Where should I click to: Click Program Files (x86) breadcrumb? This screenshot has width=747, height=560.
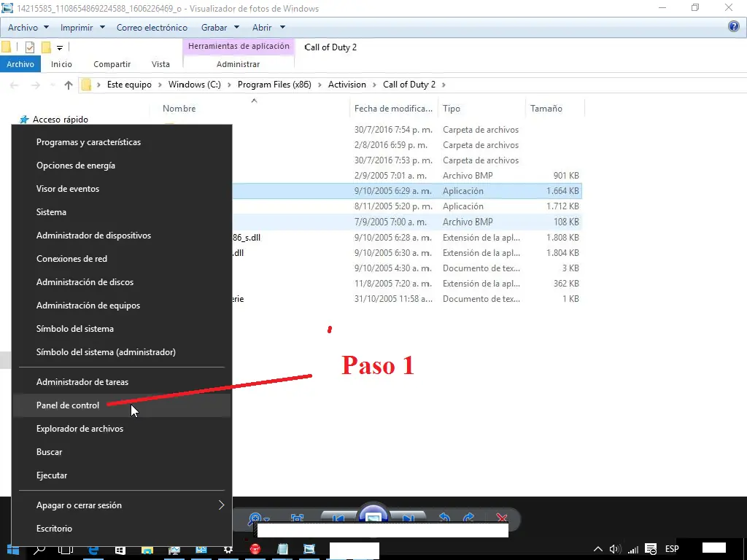click(274, 85)
